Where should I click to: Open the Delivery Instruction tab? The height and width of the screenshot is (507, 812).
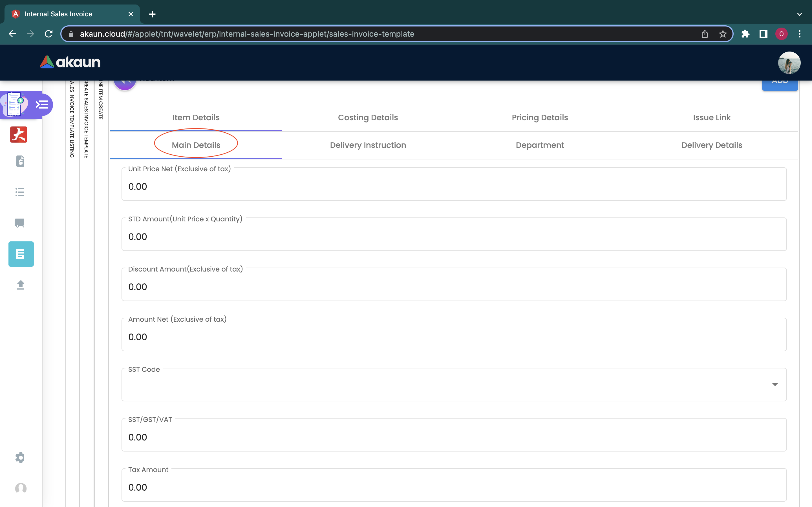tap(368, 145)
